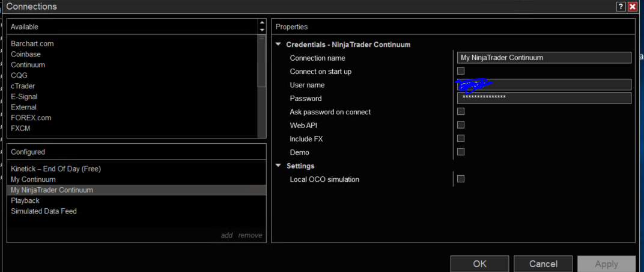Collapse the Settings section
This screenshot has height=272, width=644.
tap(279, 166)
